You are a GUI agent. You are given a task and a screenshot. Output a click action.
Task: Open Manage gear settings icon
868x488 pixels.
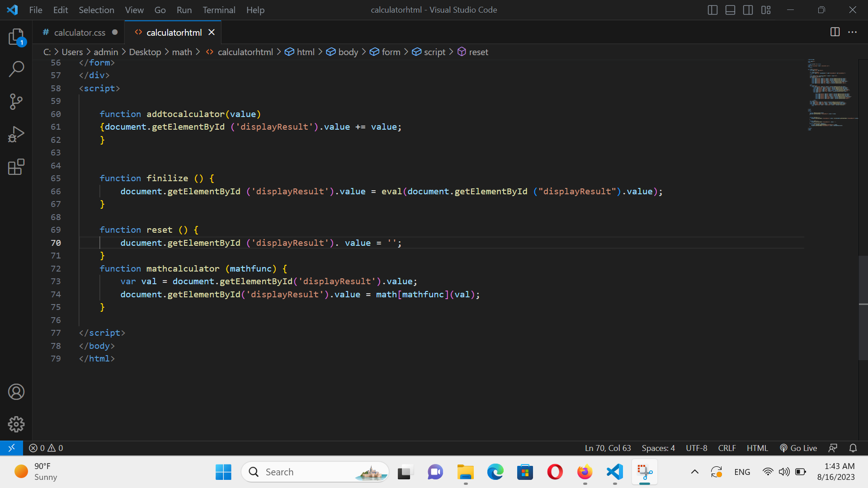(16, 424)
